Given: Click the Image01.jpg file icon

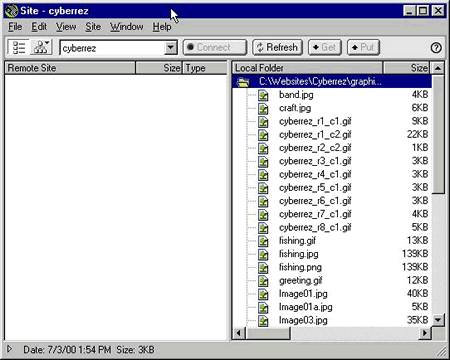Looking at the screenshot, I should click(263, 294).
